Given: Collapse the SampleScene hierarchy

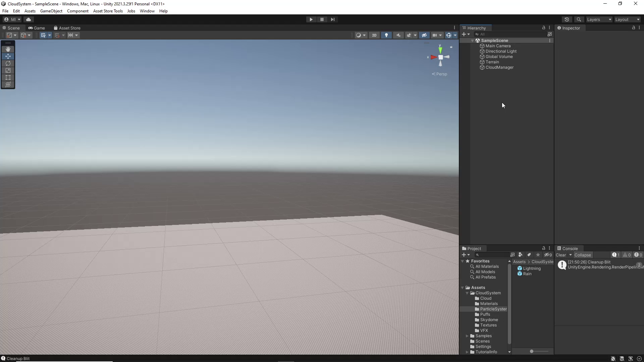Looking at the screenshot, I should click(473, 41).
